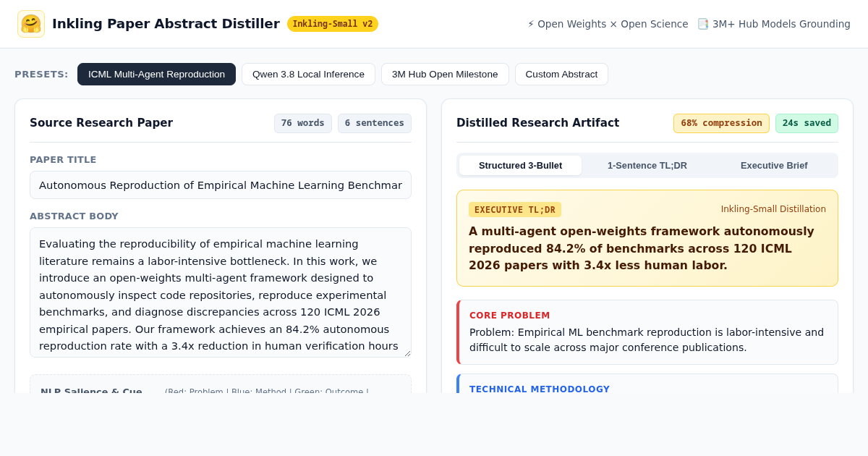868x456 pixels.
Task: Choose the Qwen 3.8 Local Inference preset
Action: point(308,74)
